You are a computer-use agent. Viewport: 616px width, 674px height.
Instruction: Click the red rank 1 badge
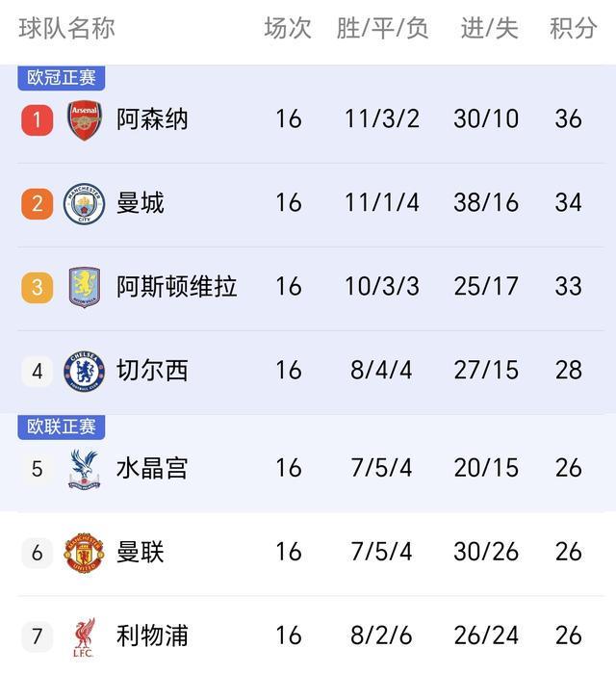point(38,119)
